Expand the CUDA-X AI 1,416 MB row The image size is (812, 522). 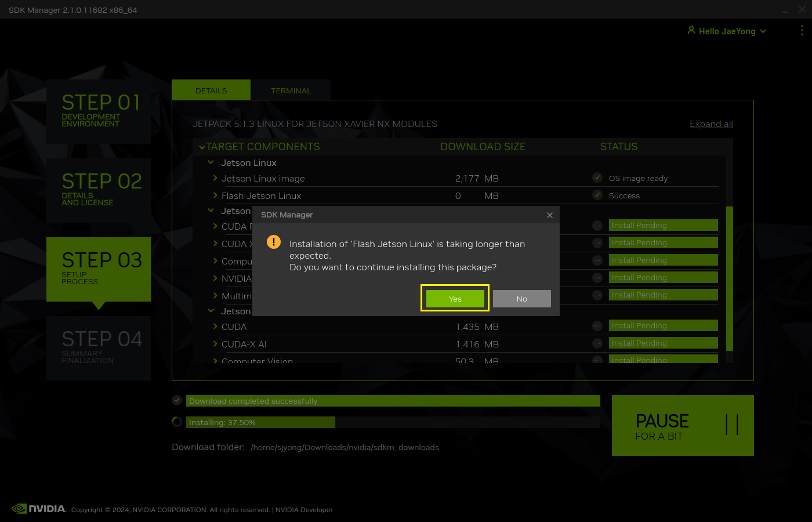215,344
